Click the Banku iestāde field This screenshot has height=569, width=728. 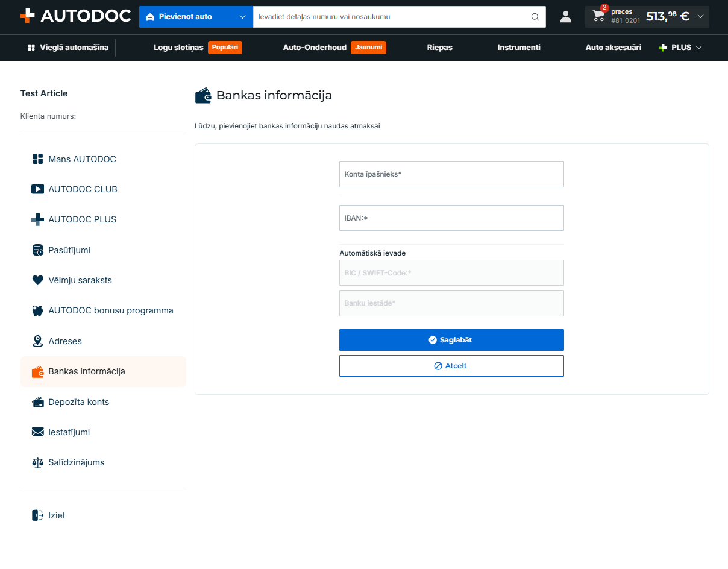451,303
